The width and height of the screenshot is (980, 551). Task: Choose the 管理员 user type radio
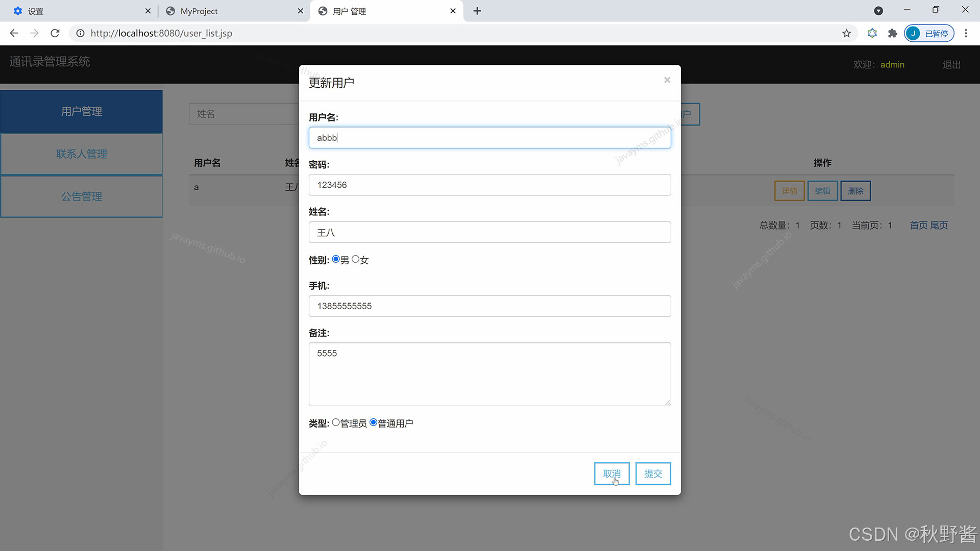point(336,422)
